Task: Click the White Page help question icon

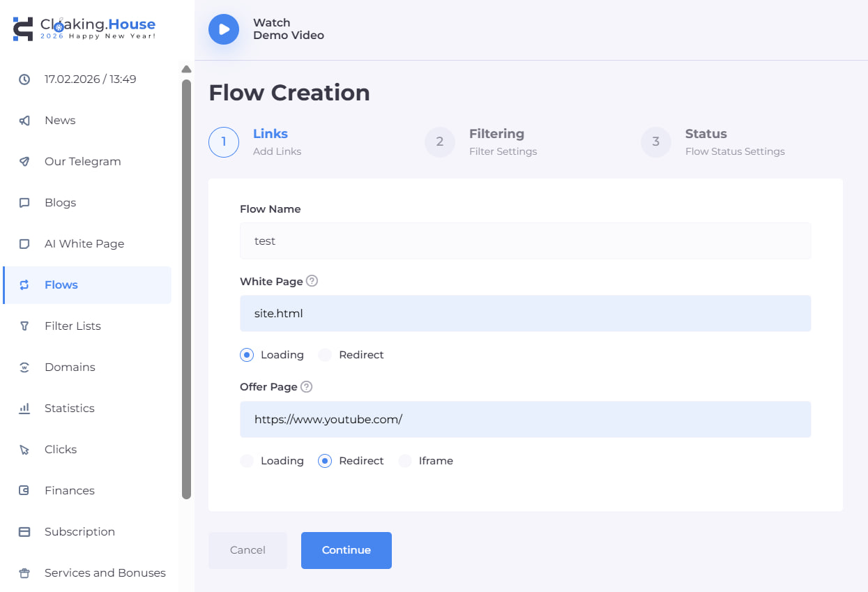Action: click(x=312, y=281)
